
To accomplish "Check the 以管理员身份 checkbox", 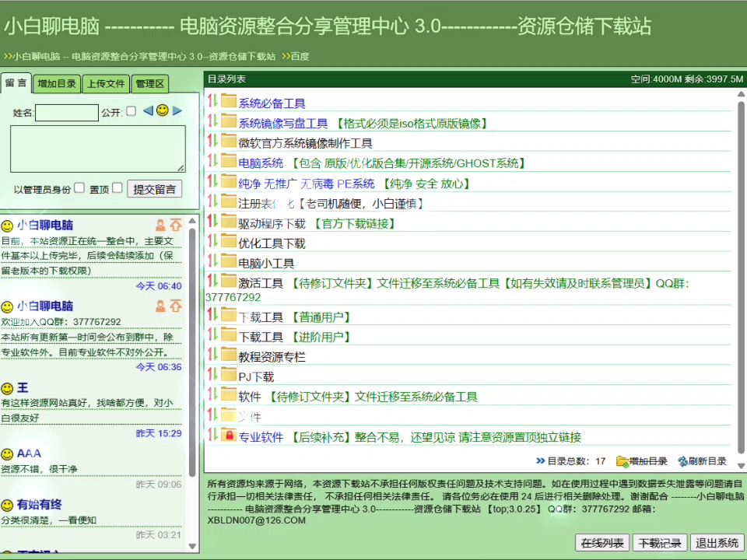I will (x=78, y=187).
